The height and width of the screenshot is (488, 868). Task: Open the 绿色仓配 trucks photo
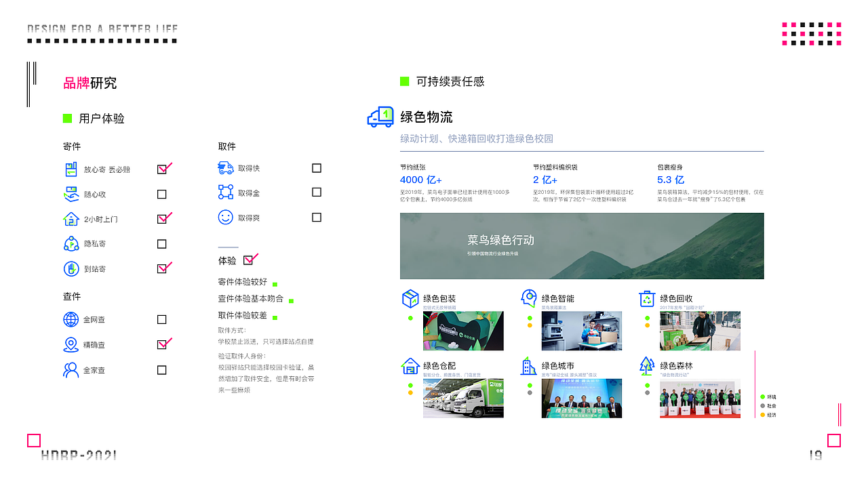[x=463, y=399]
